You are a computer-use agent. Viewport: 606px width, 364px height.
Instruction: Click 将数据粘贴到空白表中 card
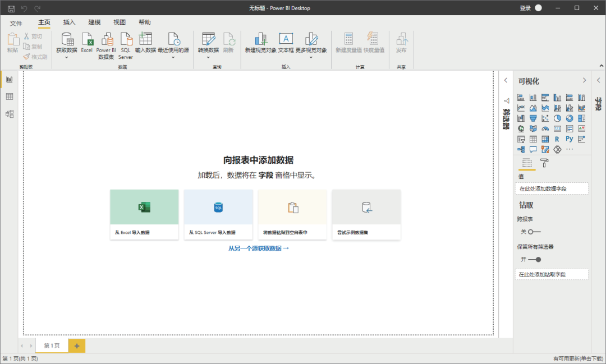click(292, 214)
